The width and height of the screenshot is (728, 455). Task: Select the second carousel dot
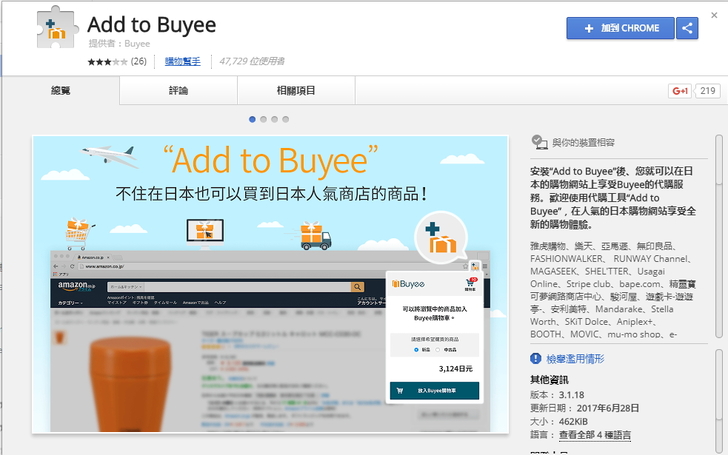263,119
